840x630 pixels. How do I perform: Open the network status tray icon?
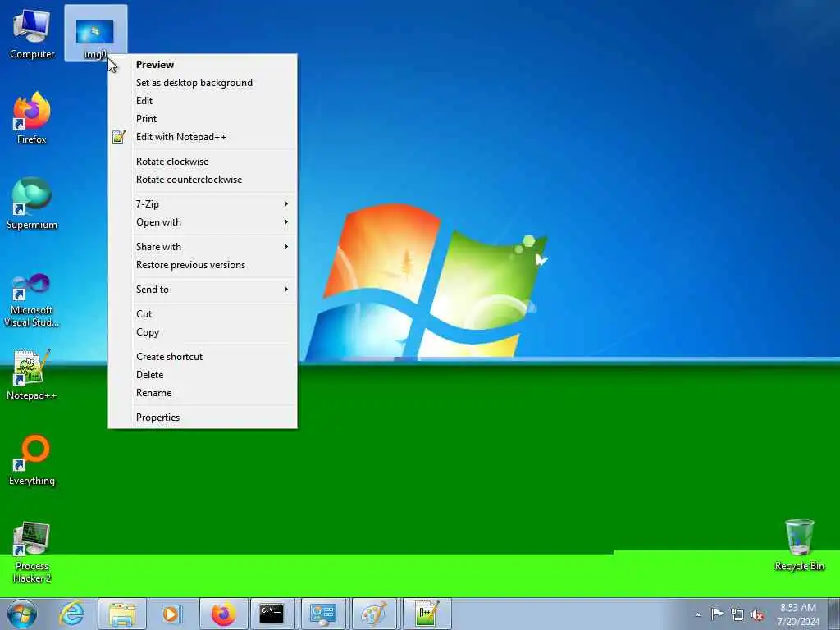[737, 614]
